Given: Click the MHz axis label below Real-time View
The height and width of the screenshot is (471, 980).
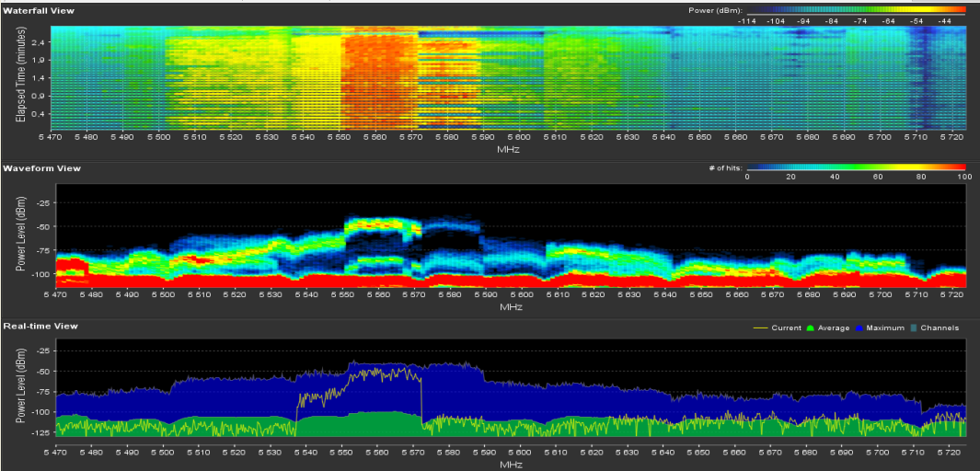Looking at the screenshot, I should pyautogui.click(x=509, y=465).
